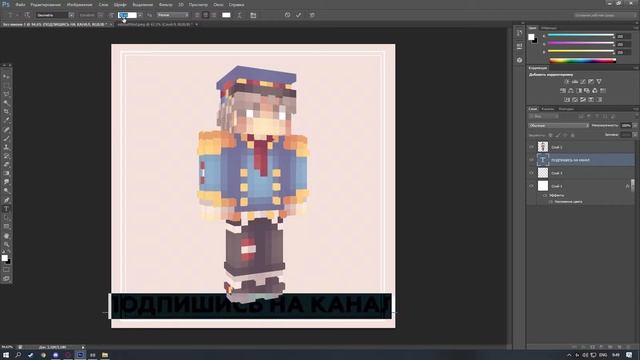This screenshot has width=640, height=360.
Task: Select the Lasso tool
Action: (6, 94)
